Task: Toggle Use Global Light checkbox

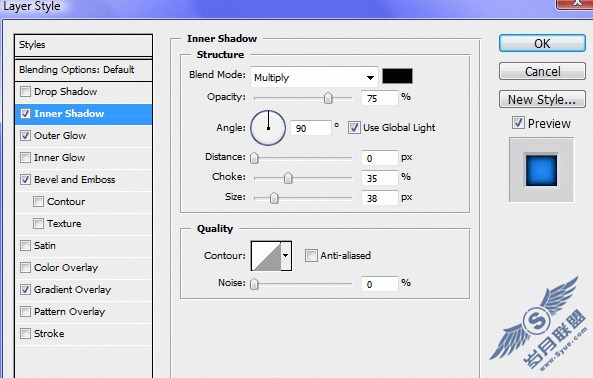Action: 354,128
